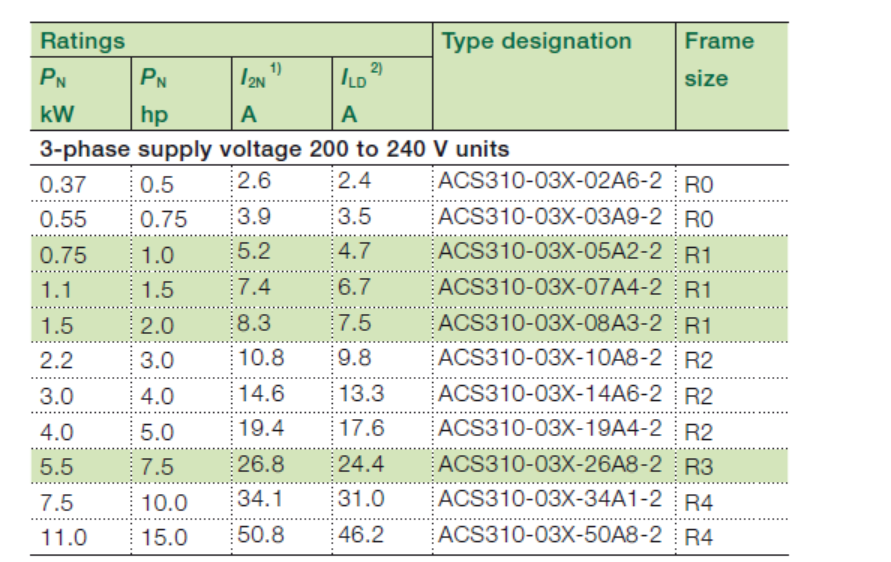Click the PN kW column header
The height and width of the screenshot is (562, 891).
click(81, 94)
